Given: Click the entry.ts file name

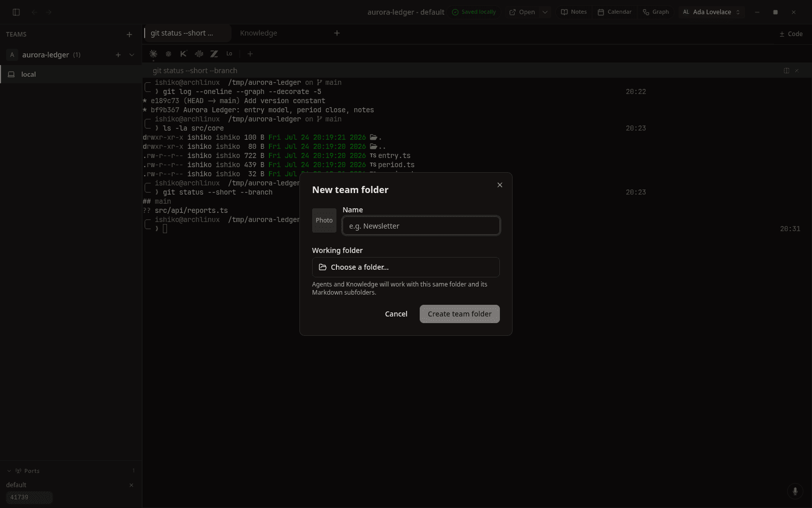Looking at the screenshot, I should [x=394, y=156].
